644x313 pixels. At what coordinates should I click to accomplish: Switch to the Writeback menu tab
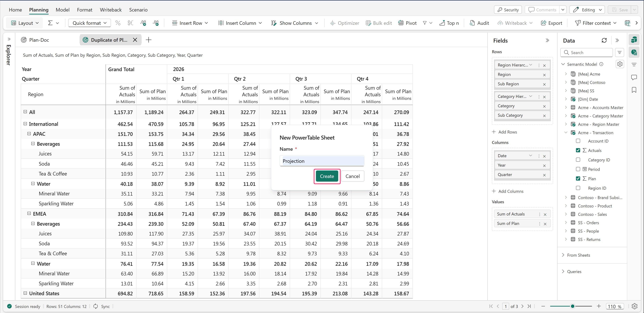tap(110, 10)
